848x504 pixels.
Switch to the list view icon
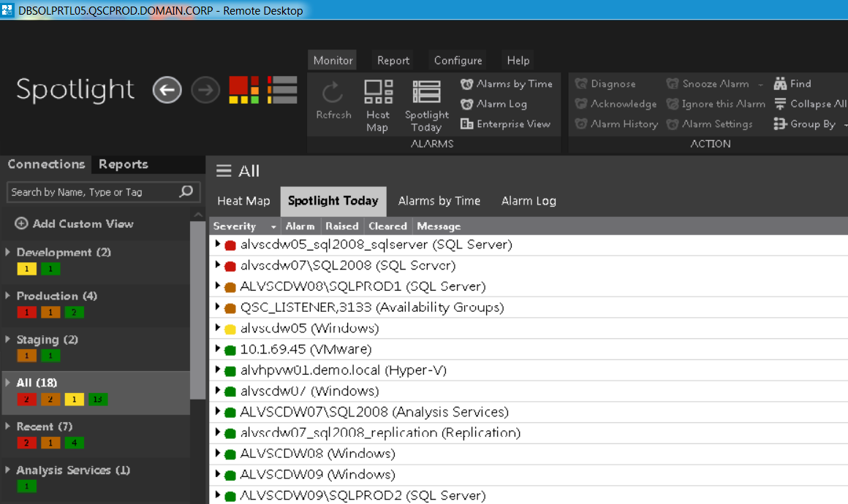[x=282, y=90]
